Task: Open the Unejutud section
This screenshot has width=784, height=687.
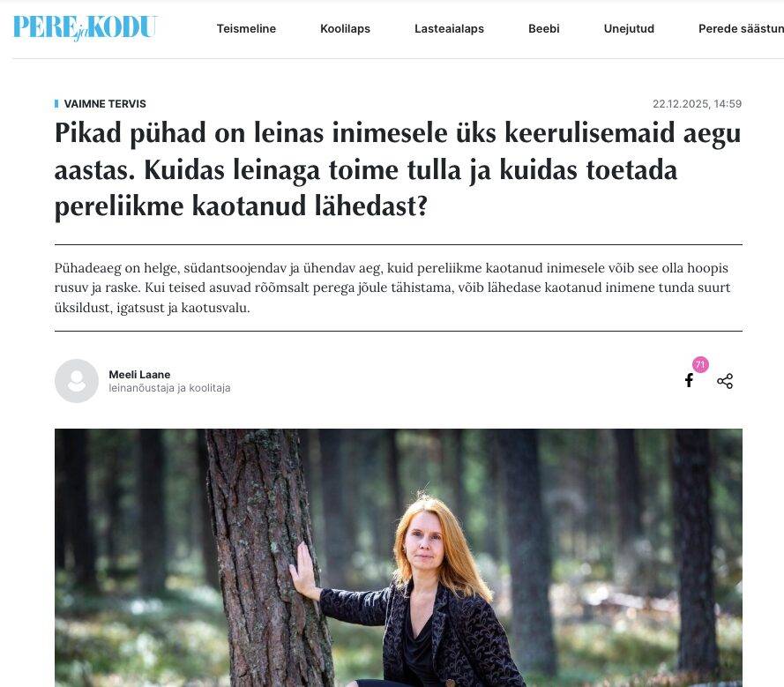Action: [x=629, y=28]
